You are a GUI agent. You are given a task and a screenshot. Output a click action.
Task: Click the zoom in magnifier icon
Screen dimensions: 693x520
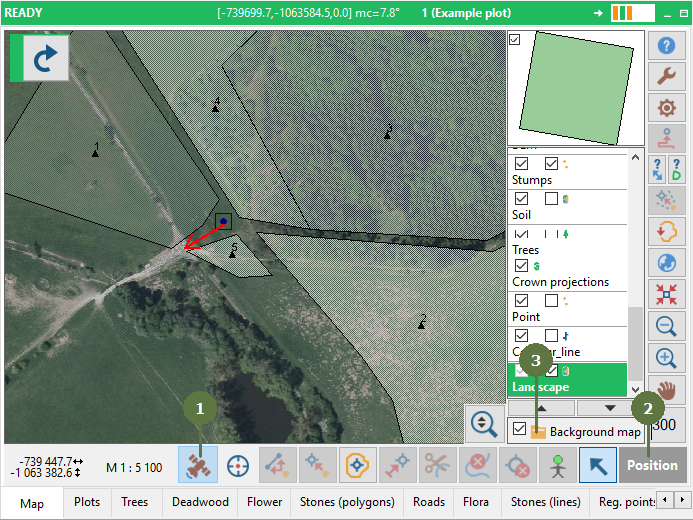666,358
